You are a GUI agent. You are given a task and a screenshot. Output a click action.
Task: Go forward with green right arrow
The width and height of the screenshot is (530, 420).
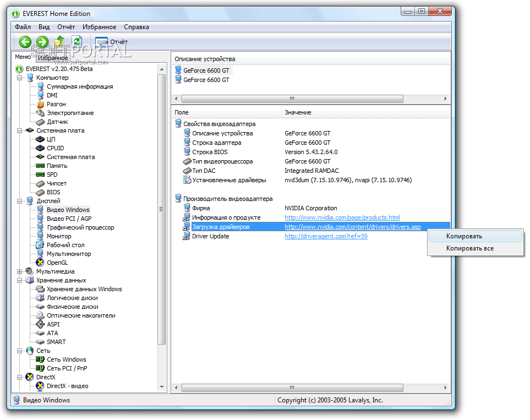coord(42,42)
